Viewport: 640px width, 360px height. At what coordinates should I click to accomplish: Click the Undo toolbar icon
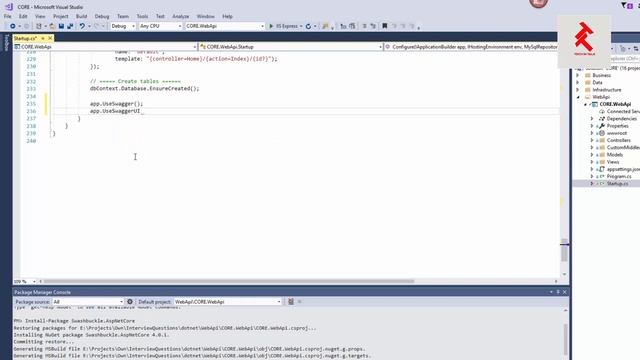tap(82, 26)
